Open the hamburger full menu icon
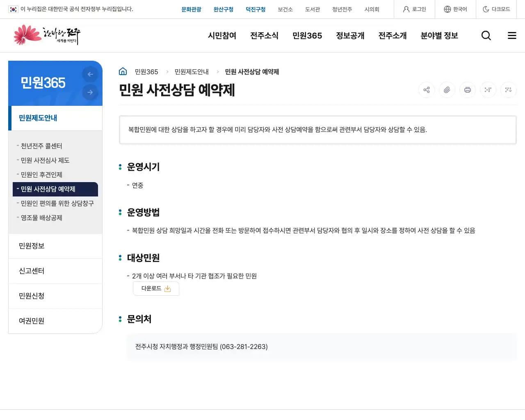This screenshot has width=525, height=420. tap(512, 36)
